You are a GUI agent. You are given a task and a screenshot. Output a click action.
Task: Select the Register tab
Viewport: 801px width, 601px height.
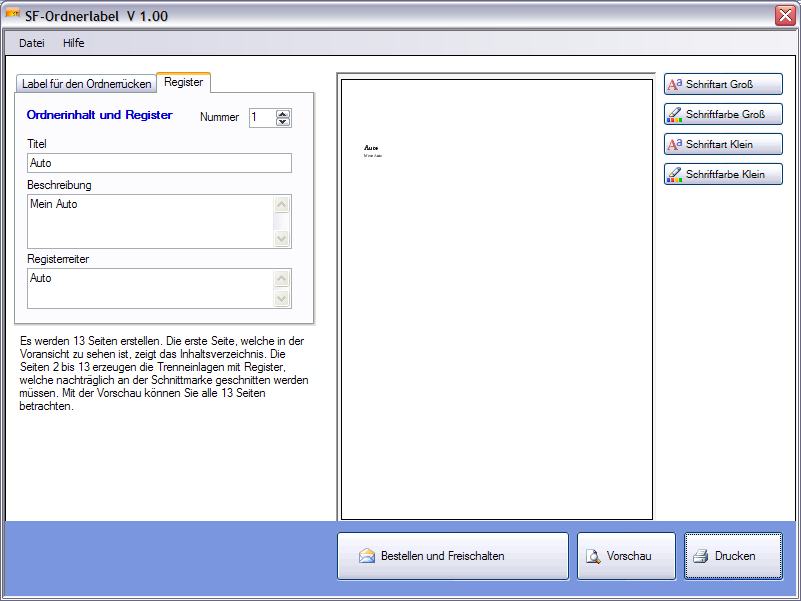pos(183,82)
